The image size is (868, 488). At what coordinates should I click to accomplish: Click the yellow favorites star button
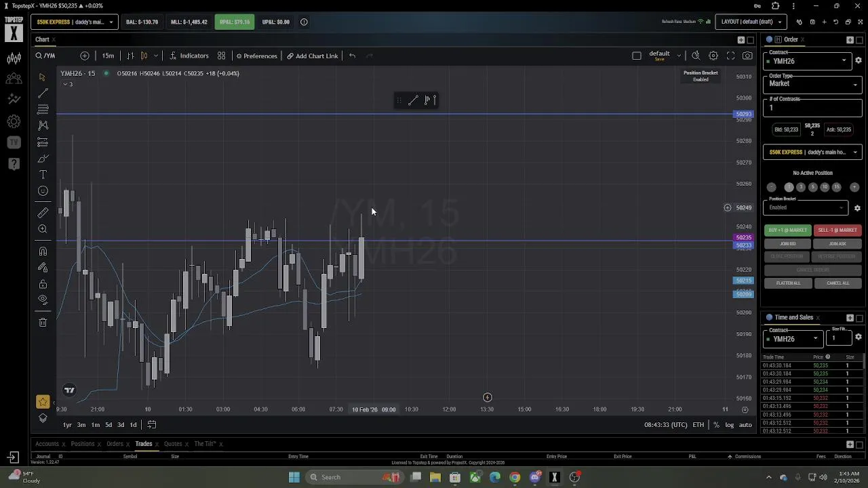click(43, 402)
